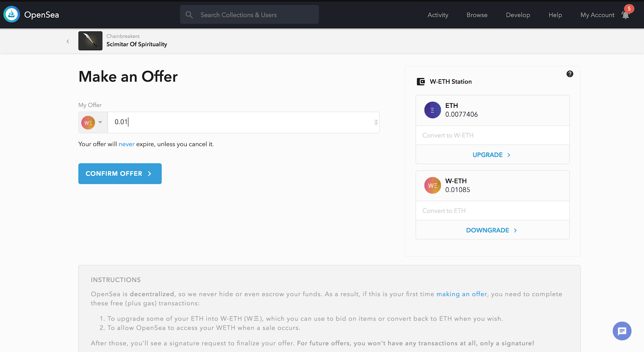
Task: Click the OpenSea wordmark
Action: [x=41, y=15]
